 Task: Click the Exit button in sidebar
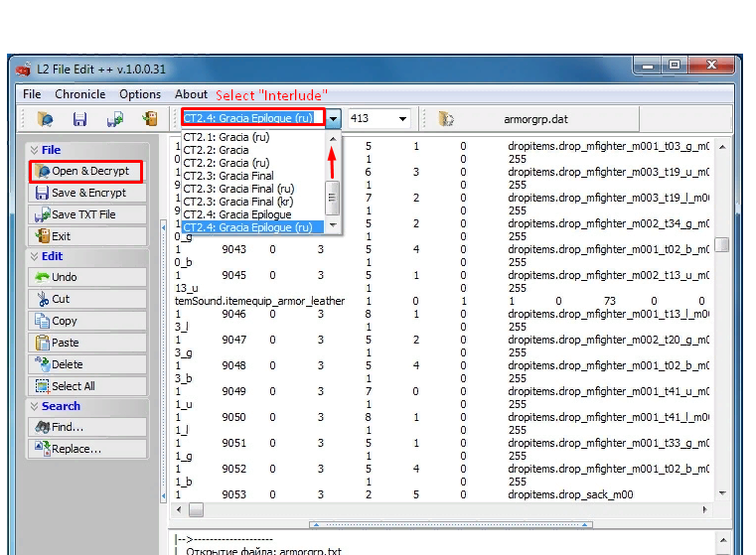[x=87, y=236]
